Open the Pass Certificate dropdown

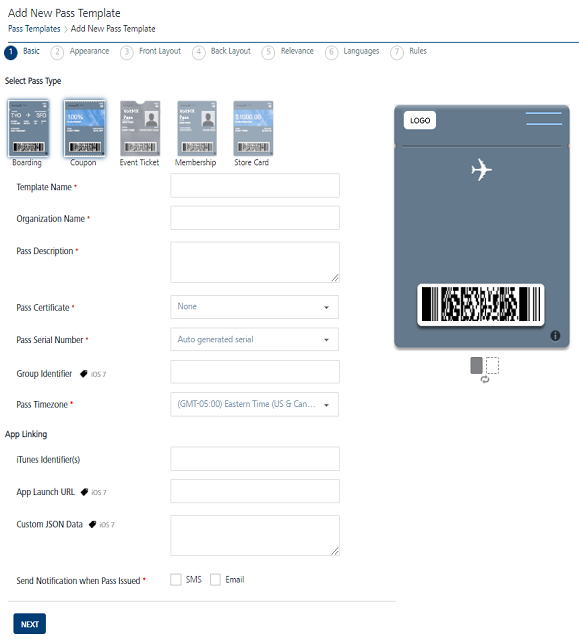tap(254, 307)
